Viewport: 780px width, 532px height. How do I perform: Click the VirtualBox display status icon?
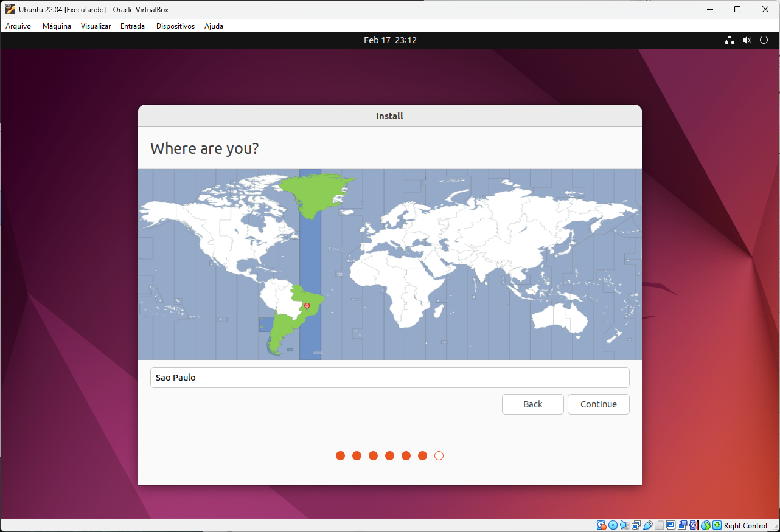(x=670, y=525)
